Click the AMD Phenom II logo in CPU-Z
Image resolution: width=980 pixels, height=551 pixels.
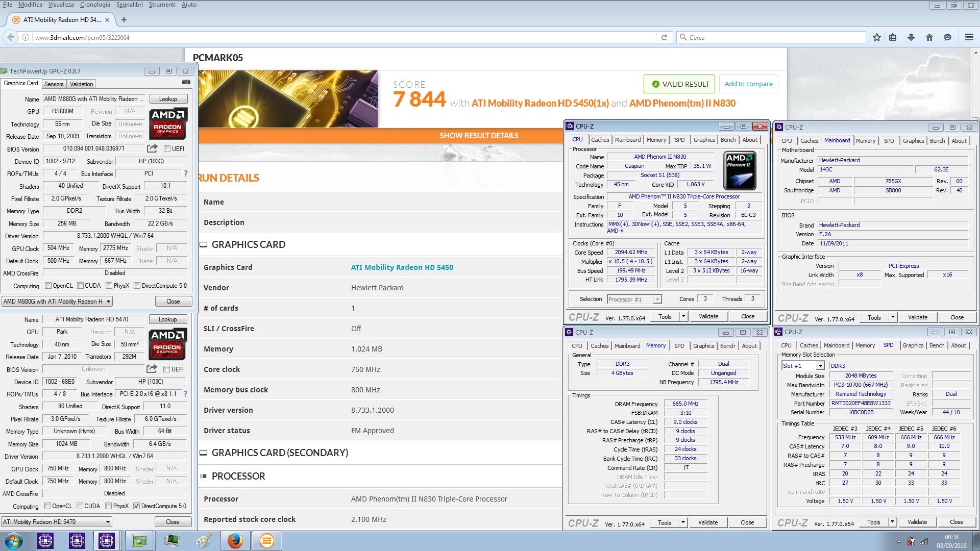click(740, 170)
